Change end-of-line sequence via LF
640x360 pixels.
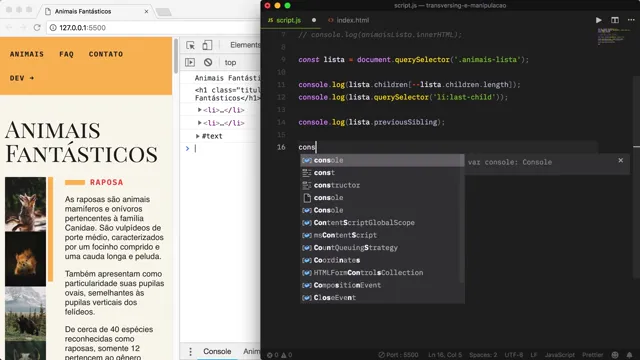click(x=534, y=355)
